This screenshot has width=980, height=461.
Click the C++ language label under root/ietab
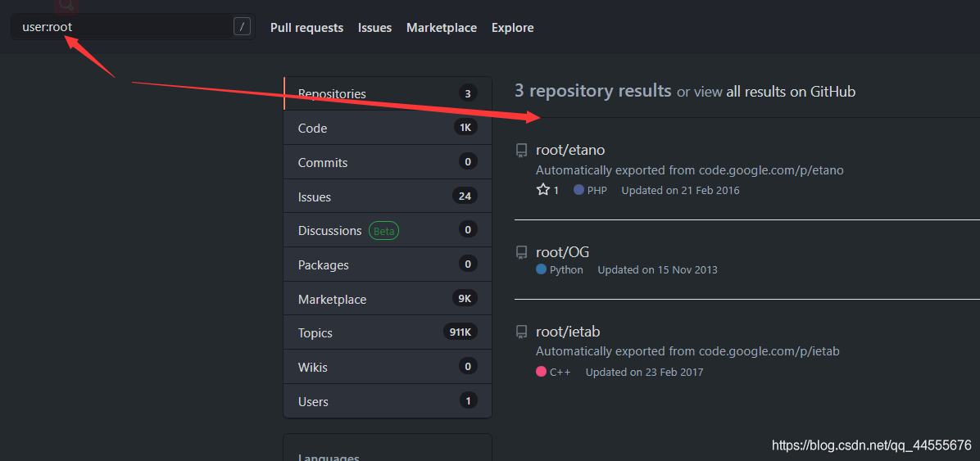pyautogui.click(x=560, y=373)
